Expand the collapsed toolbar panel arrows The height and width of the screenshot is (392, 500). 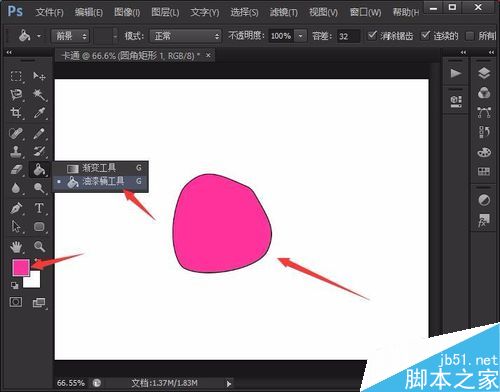pyautogui.click(x=9, y=52)
